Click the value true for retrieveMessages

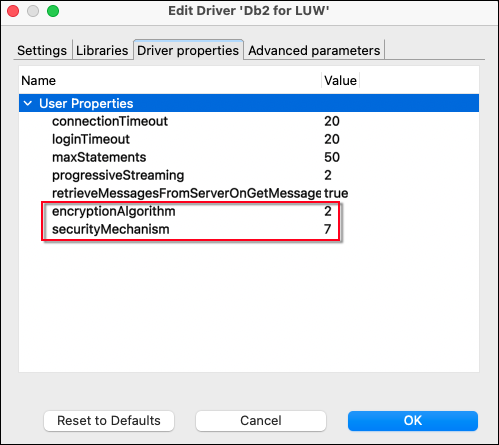point(336,193)
